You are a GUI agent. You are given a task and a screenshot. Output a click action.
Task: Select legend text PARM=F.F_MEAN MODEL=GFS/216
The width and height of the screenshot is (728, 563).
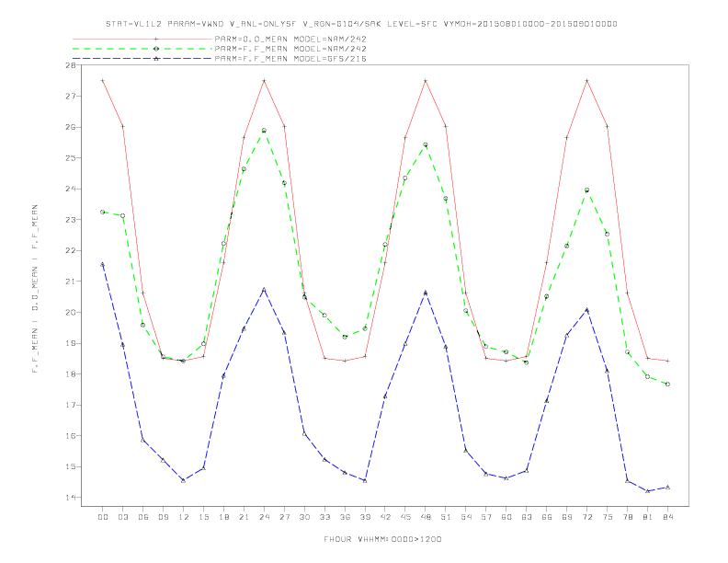point(290,59)
